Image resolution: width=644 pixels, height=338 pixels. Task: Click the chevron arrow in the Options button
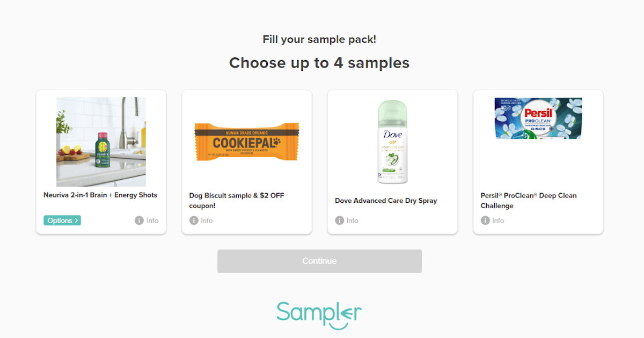pyautogui.click(x=77, y=221)
